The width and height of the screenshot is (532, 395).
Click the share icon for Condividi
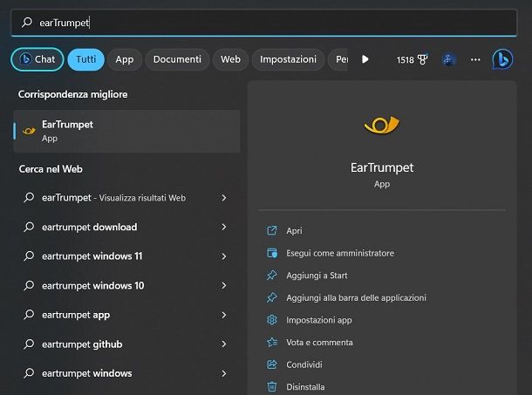[272, 364]
